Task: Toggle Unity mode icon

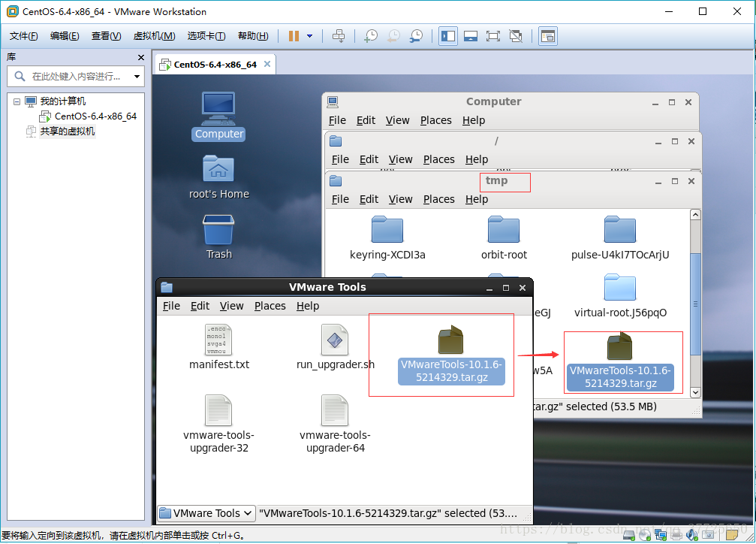Action: click(x=516, y=36)
